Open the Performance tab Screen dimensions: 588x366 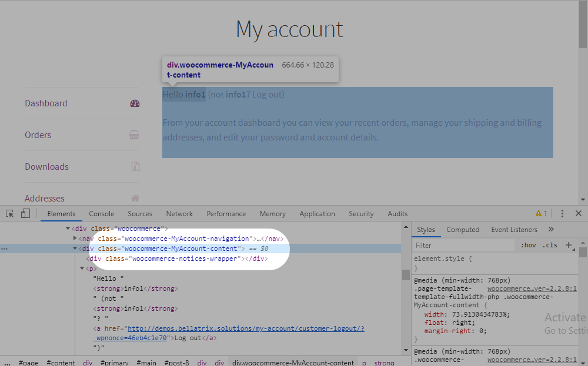click(x=226, y=213)
